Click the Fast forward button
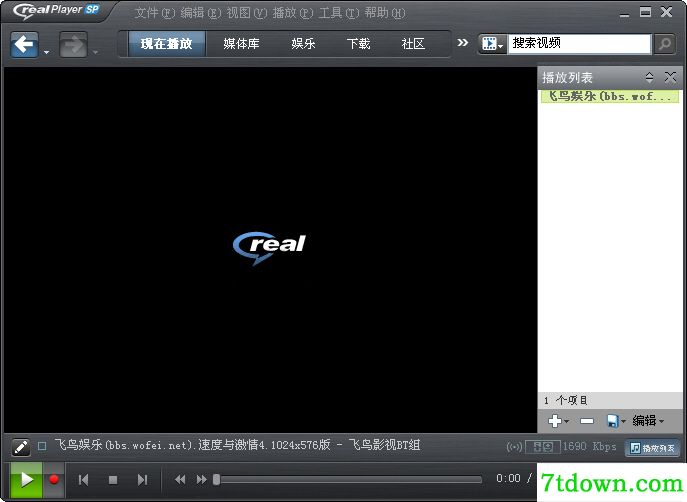This screenshot has width=687, height=502. coord(202,480)
